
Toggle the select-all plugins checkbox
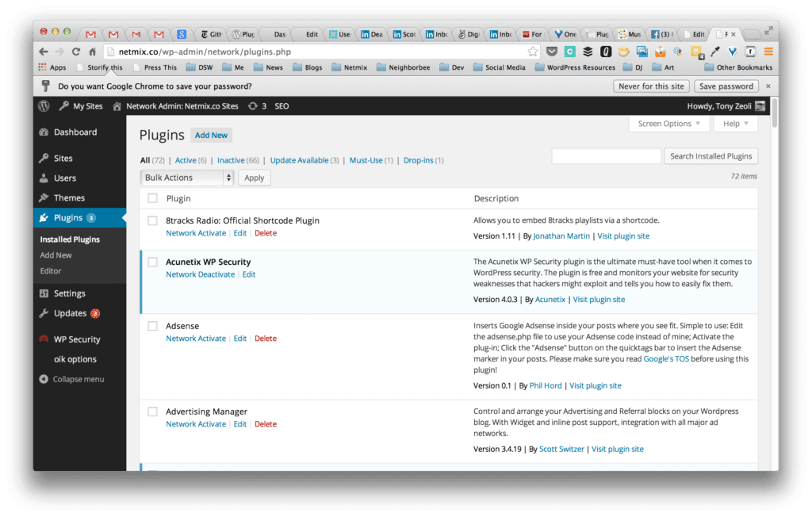(x=153, y=198)
